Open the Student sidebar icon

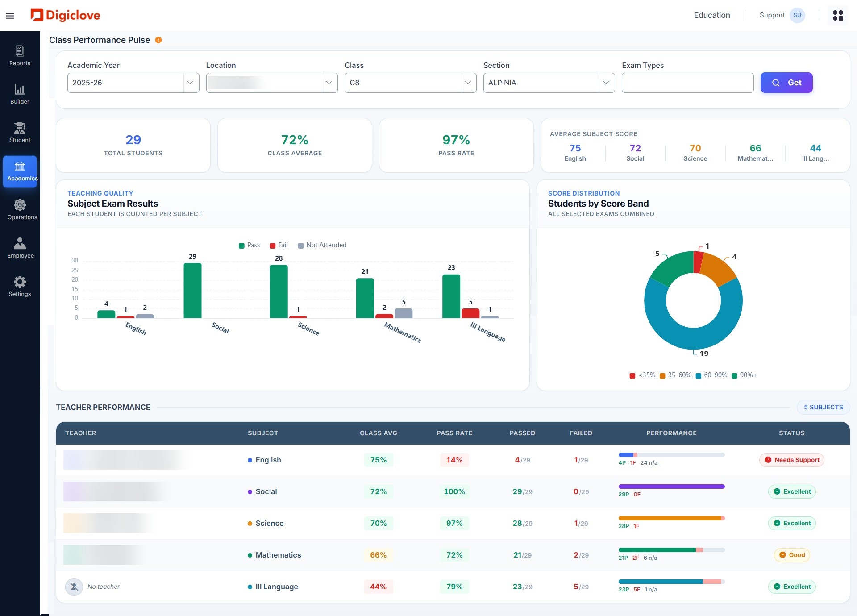click(20, 133)
